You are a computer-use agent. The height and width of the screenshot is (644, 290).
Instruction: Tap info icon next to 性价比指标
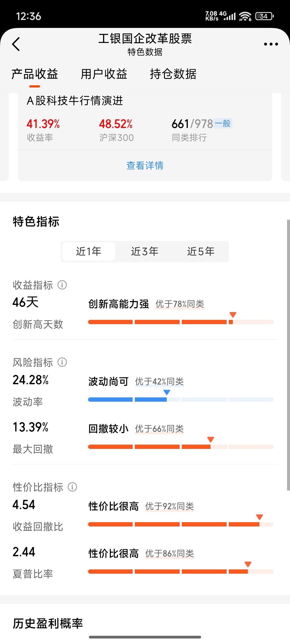click(x=72, y=487)
